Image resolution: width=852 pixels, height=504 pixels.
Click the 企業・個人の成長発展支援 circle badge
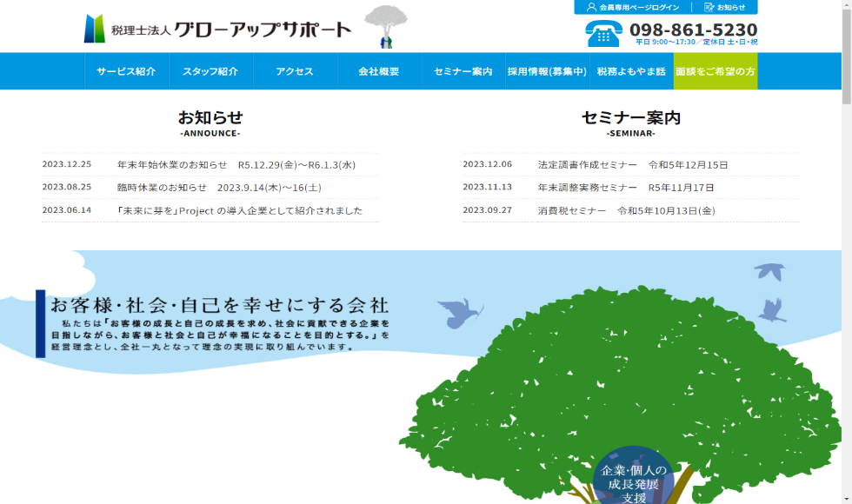(633, 476)
